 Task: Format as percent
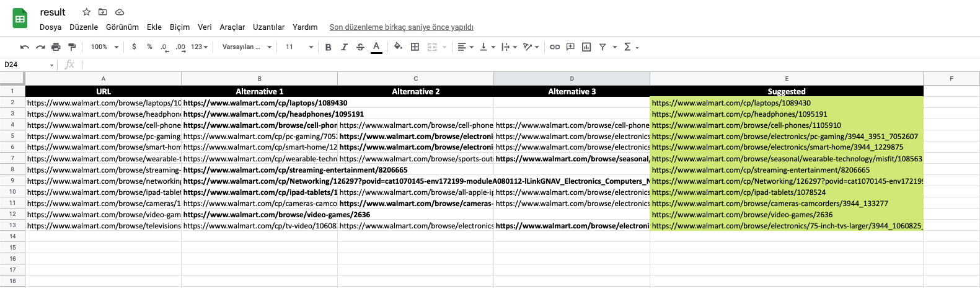coord(149,47)
